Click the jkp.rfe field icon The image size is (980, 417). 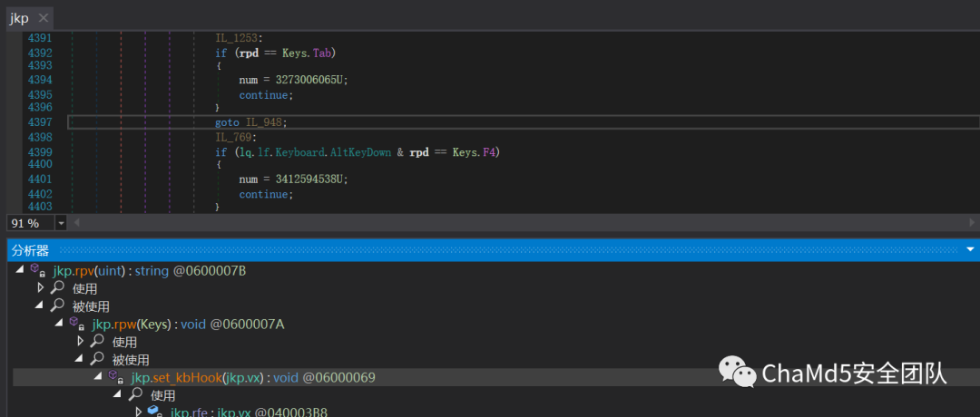tap(154, 412)
